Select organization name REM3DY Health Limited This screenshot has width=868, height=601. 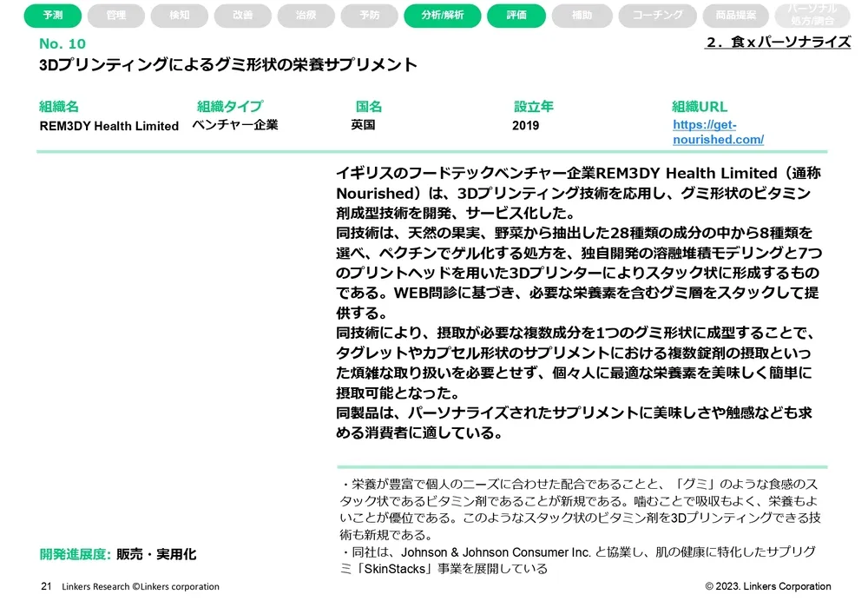coord(109,126)
